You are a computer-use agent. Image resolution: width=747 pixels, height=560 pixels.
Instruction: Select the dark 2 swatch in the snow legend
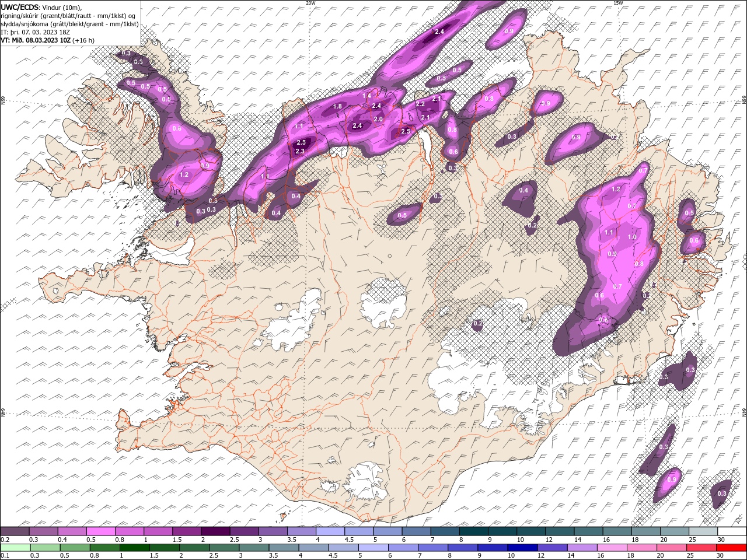tap(215, 531)
